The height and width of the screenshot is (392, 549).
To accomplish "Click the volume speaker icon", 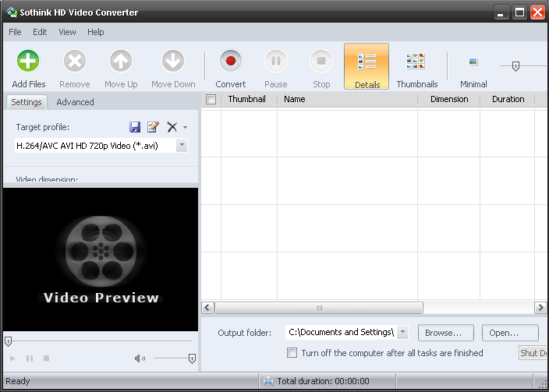I will 140,358.
